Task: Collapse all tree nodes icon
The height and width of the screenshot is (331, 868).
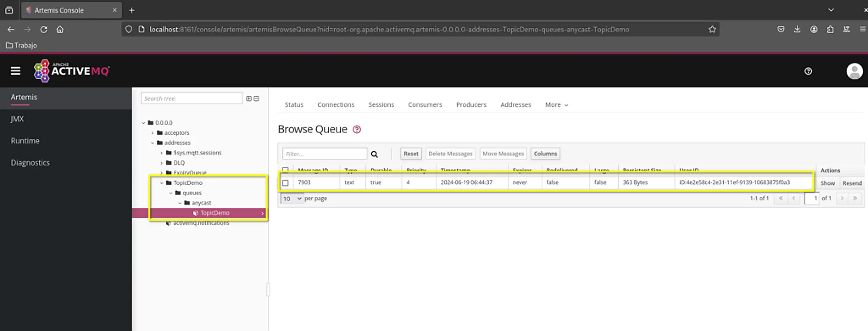Action: click(x=256, y=98)
